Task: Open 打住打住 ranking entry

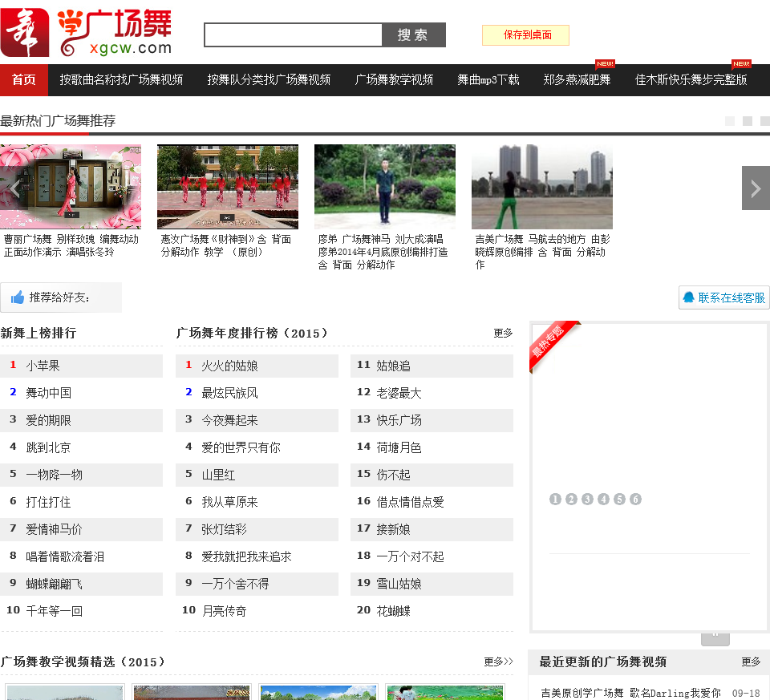Action: coord(49,502)
